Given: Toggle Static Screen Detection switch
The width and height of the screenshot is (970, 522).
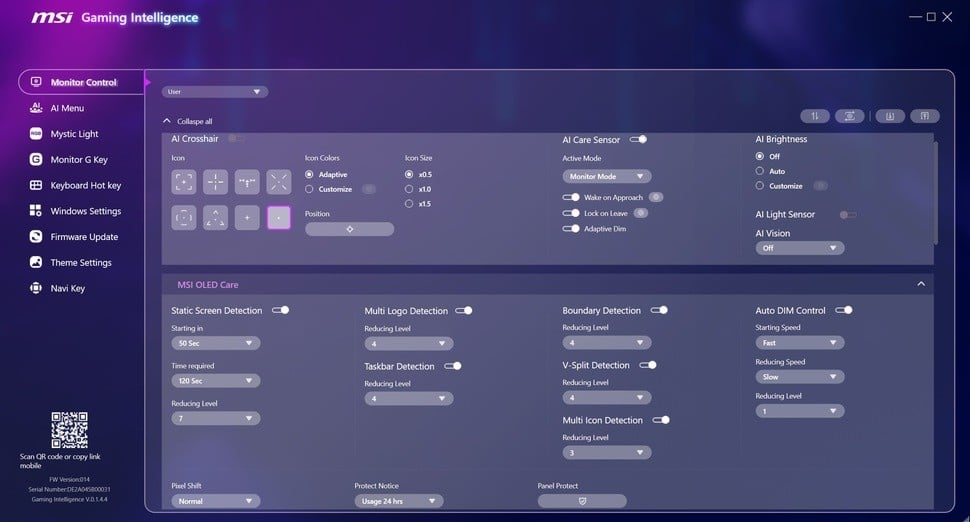Looking at the screenshot, I should click(281, 310).
